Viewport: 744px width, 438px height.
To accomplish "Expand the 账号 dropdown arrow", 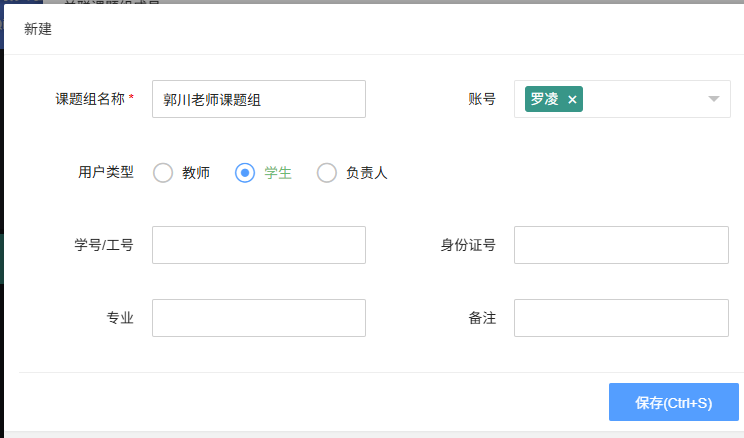I will pos(714,99).
